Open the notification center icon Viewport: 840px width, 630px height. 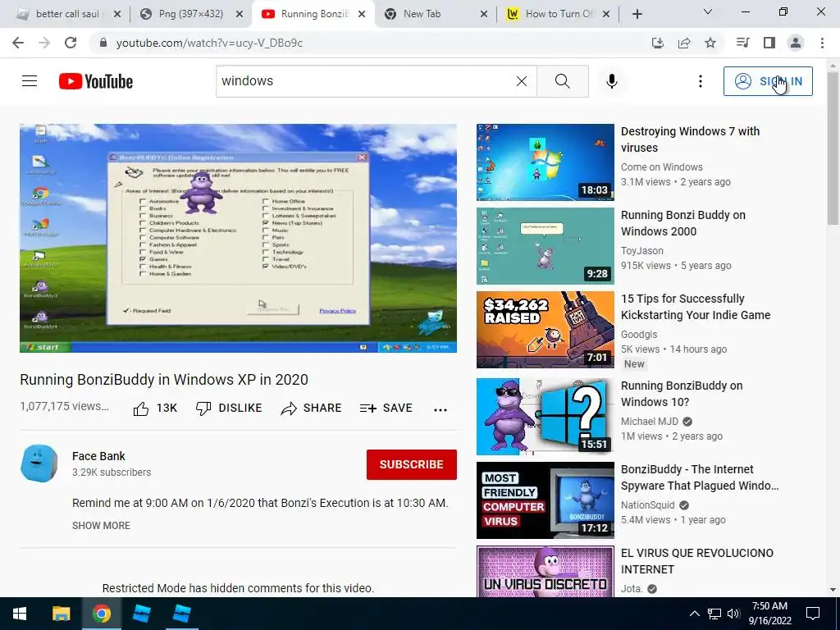(x=813, y=614)
